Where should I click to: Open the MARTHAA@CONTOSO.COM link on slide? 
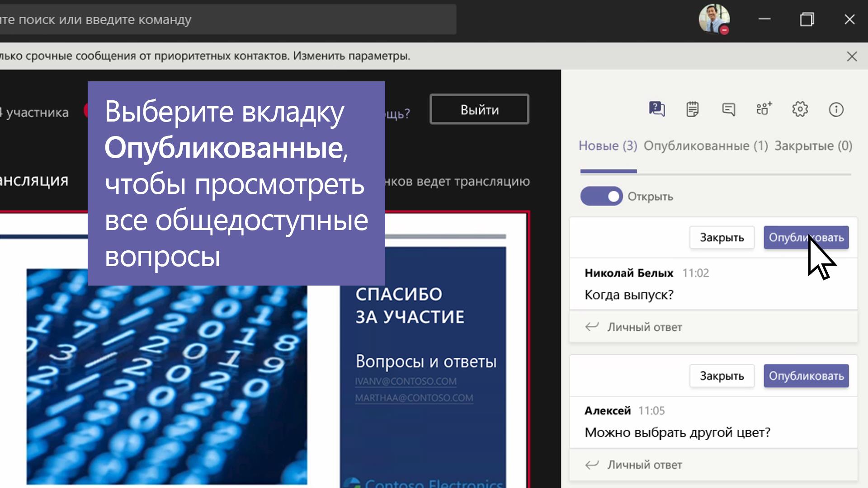[414, 398]
